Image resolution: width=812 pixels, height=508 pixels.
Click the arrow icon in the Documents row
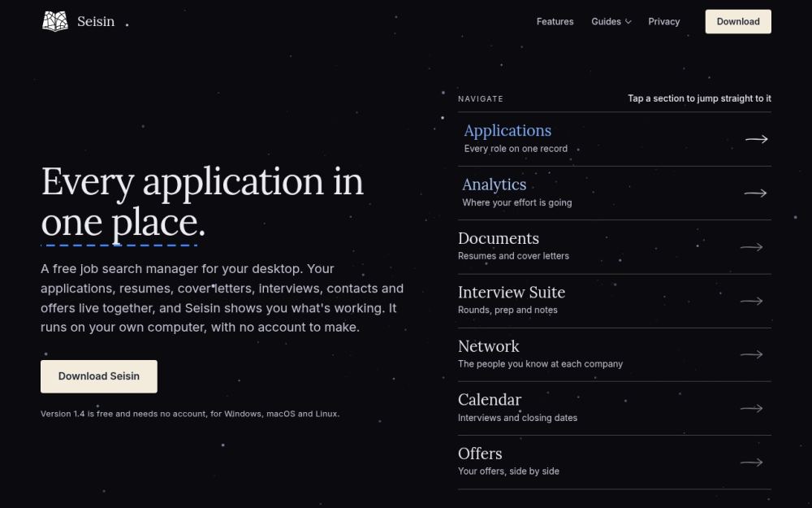pos(751,247)
